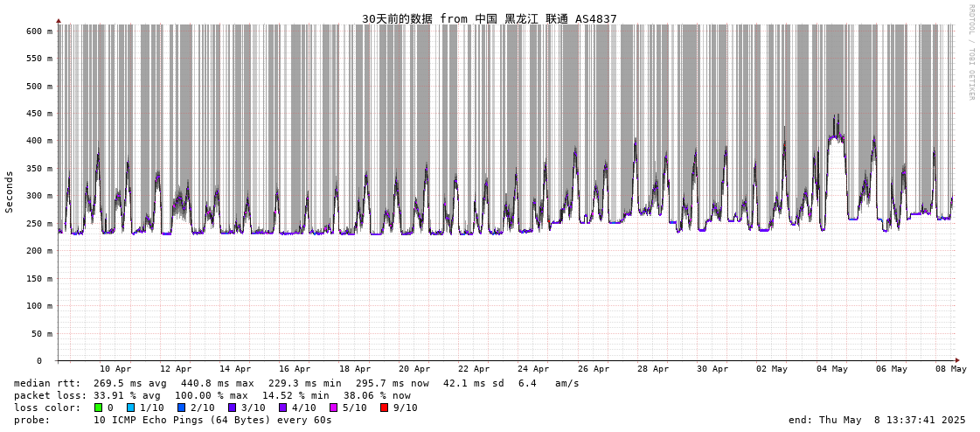Screen dimensions: 980x432
Task: Click the '08 May' x-axis label
Action: [x=951, y=369]
